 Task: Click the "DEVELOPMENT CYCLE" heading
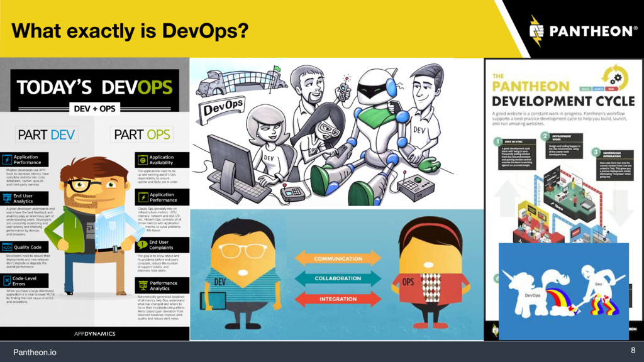(x=563, y=101)
